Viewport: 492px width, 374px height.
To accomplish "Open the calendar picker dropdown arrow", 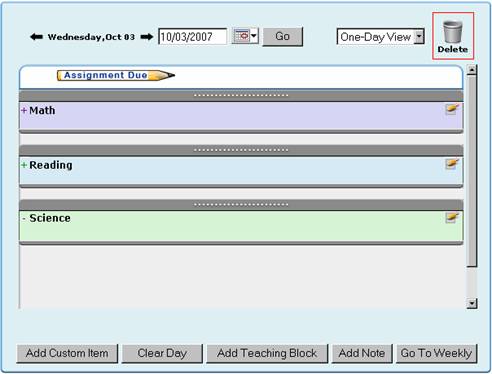I will tap(254, 36).
